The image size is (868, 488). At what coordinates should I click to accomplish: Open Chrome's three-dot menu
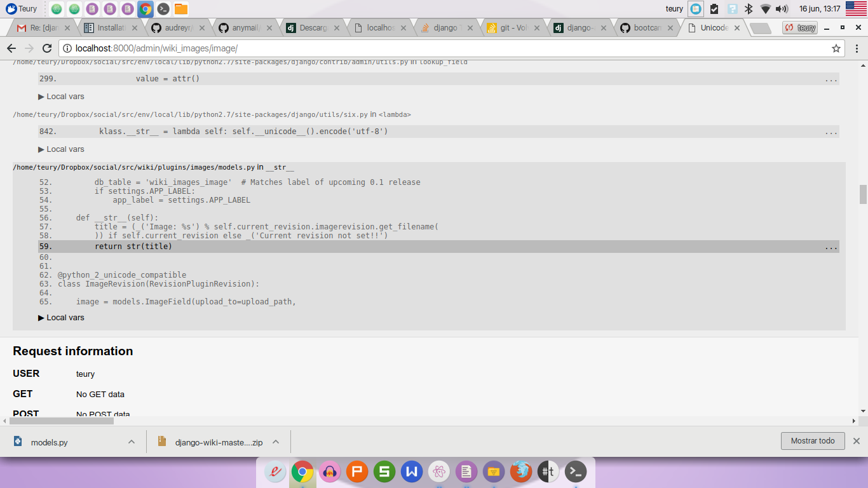(x=857, y=48)
